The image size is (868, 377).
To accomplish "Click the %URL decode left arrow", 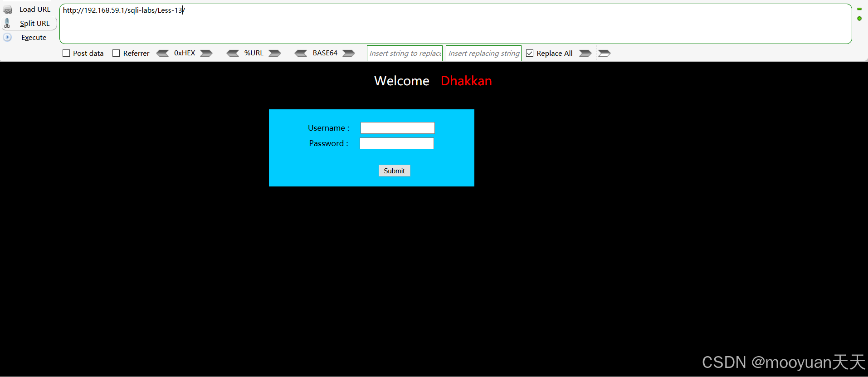I will click(x=233, y=53).
